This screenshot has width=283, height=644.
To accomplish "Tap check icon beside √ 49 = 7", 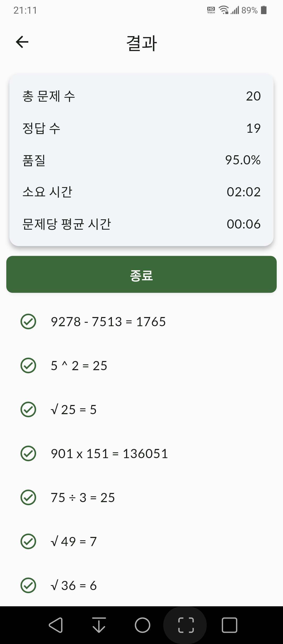I will click(x=28, y=541).
